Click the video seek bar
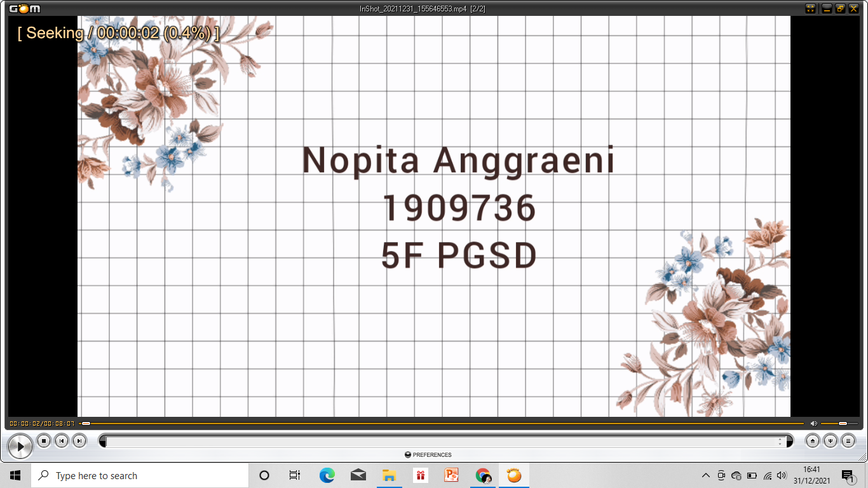The width and height of the screenshot is (868, 488). coord(445,423)
